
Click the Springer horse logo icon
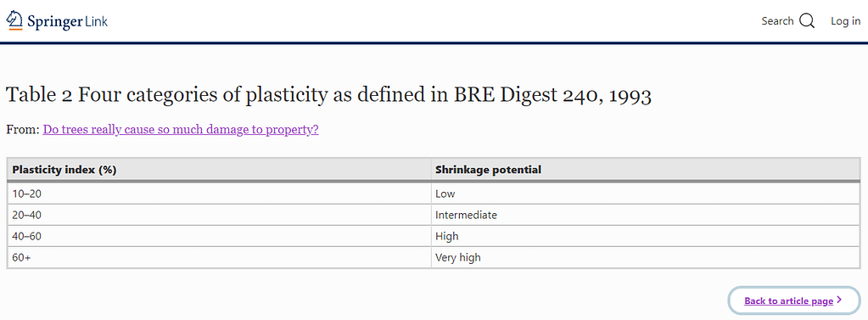click(x=14, y=20)
